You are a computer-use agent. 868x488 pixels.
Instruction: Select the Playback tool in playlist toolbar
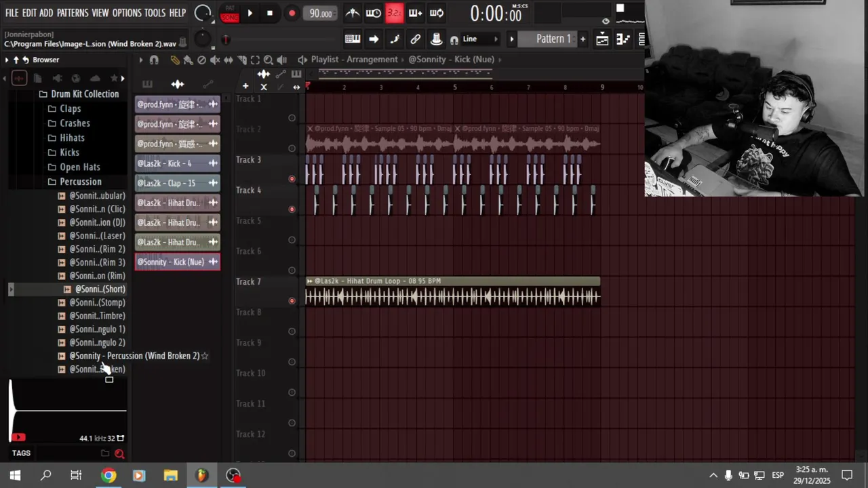click(282, 60)
